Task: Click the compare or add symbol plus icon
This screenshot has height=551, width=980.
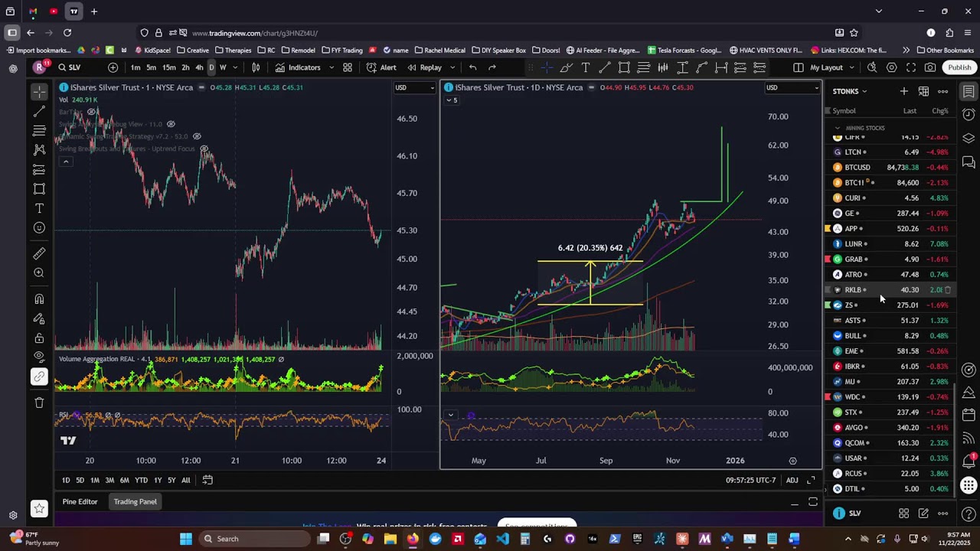Action: click(x=113, y=67)
